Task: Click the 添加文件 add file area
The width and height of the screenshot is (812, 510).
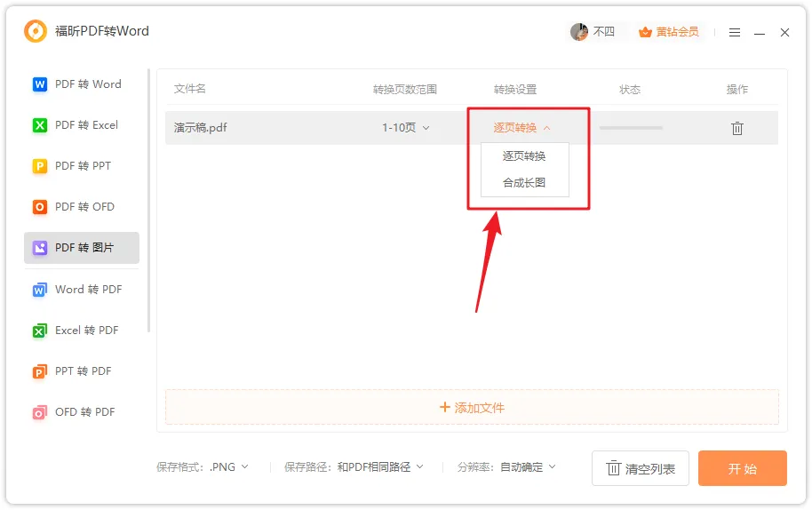Action: pos(472,408)
